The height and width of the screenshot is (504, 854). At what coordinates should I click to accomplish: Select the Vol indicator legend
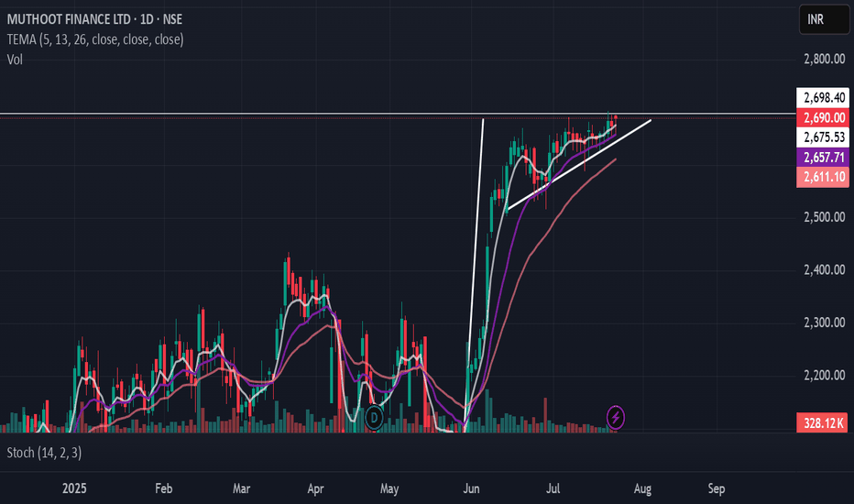(15, 60)
